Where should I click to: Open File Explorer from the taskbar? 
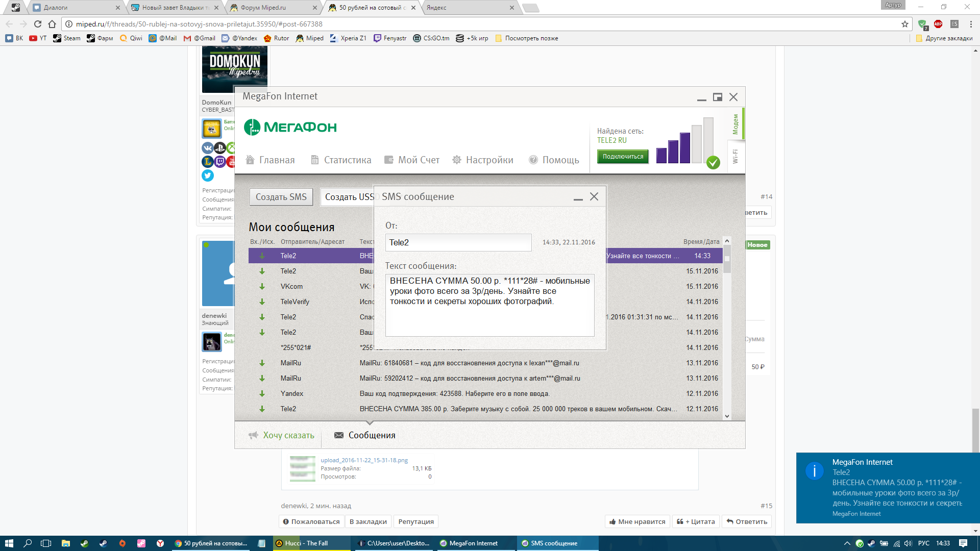(x=65, y=543)
